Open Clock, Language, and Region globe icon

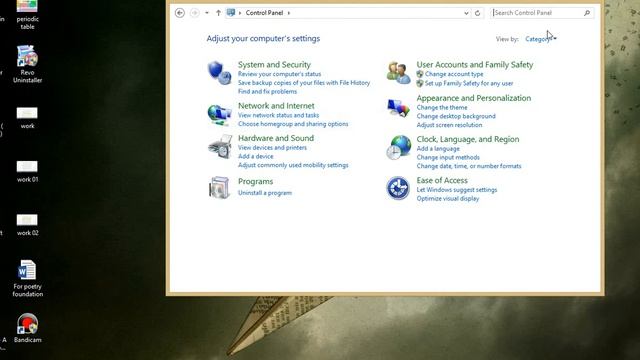[398, 147]
